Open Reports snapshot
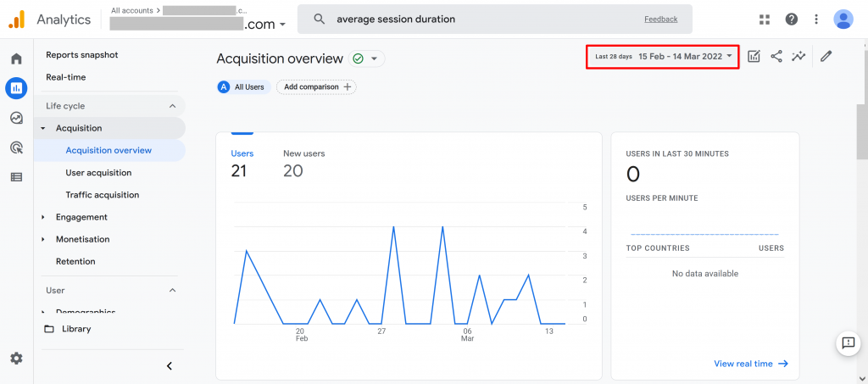 (x=82, y=55)
